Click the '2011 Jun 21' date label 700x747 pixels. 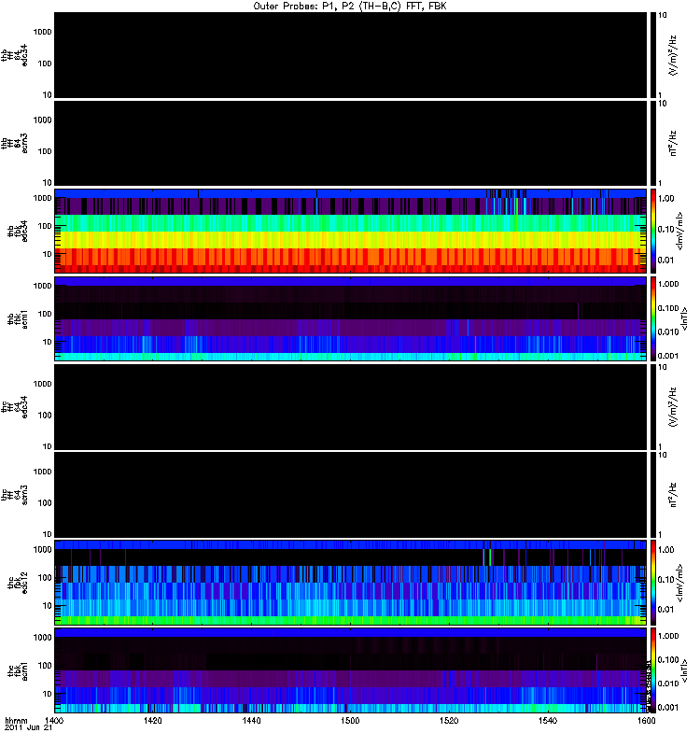[x=26, y=730]
